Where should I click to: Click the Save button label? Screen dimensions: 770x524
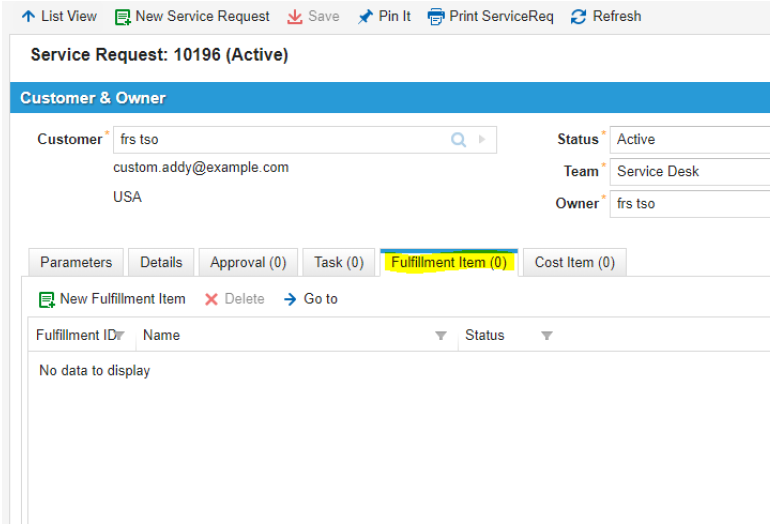coord(324,16)
